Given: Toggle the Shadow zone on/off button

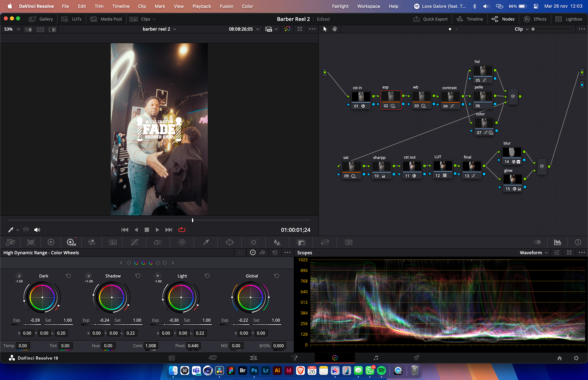Looking at the screenshot, I should point(88,276).
